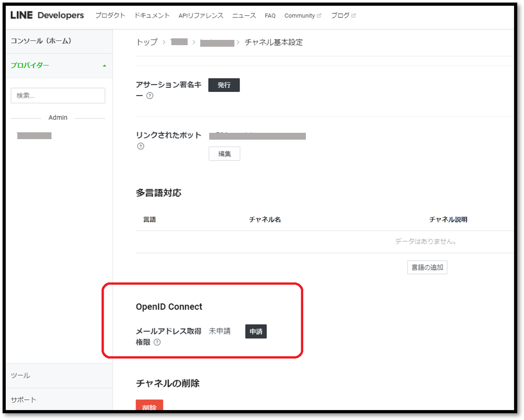Viewport: 524px width, 420px height.
Task: Click 言語の追加 to add a language
Action: tap(427, 267)
